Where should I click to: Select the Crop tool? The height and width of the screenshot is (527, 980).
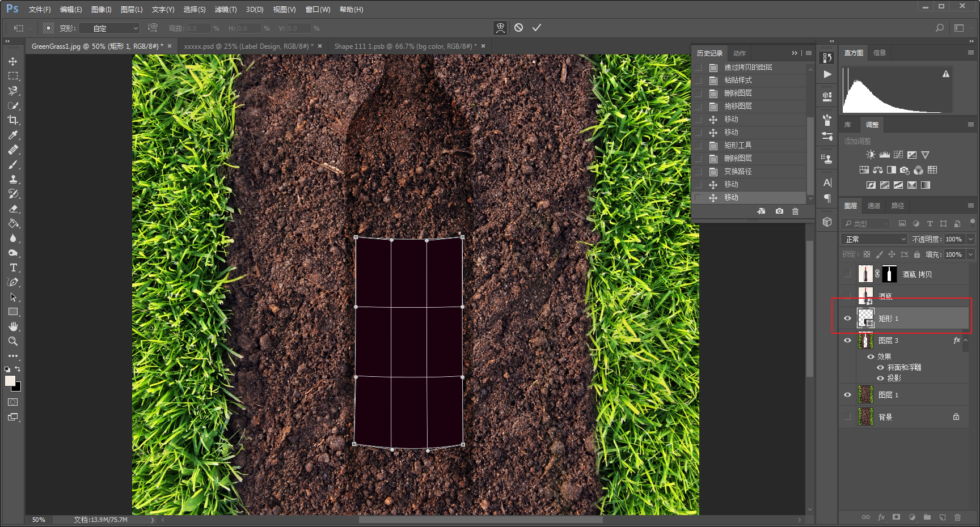(x=13, y=120)
